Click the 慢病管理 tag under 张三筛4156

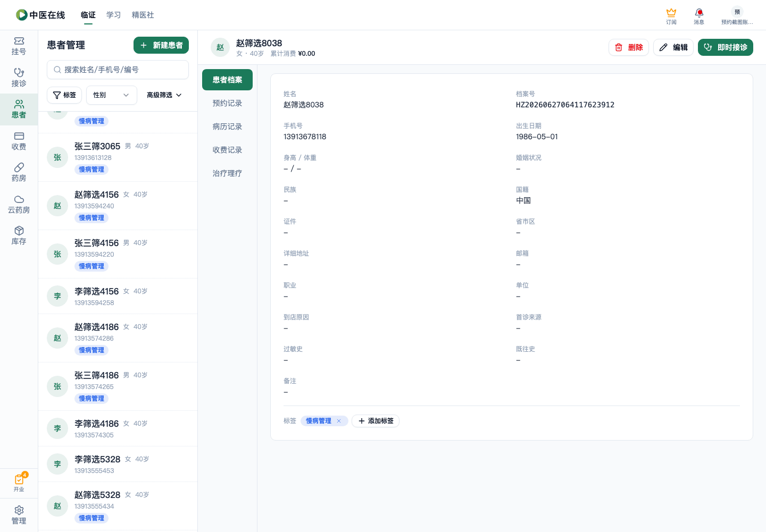tap(91, 266)
